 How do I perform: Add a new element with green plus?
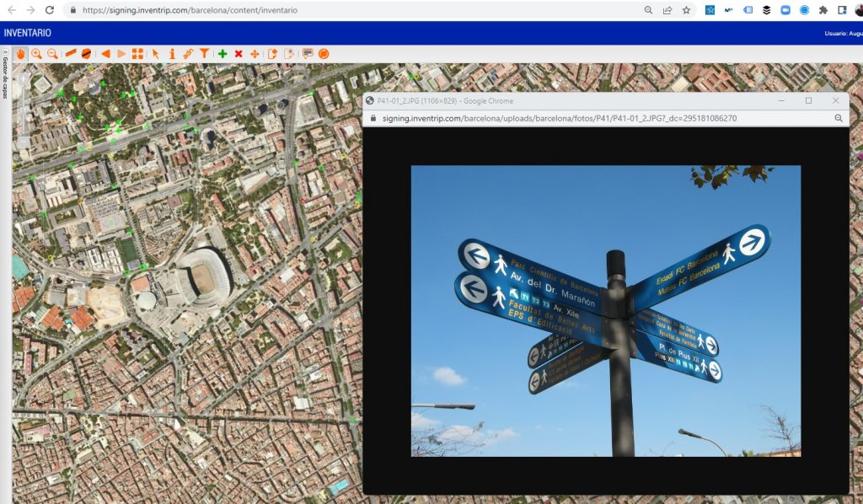click(x=222, y=53)
